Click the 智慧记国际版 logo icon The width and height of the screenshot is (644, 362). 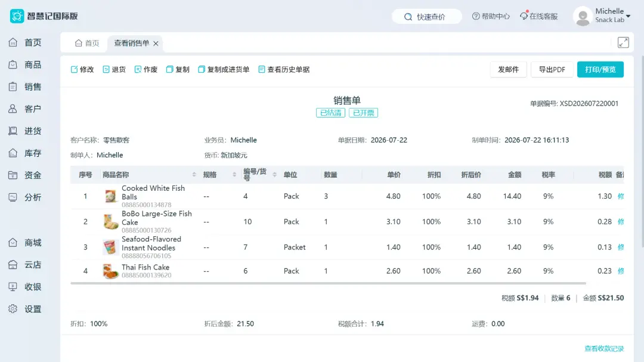[17, 16]
